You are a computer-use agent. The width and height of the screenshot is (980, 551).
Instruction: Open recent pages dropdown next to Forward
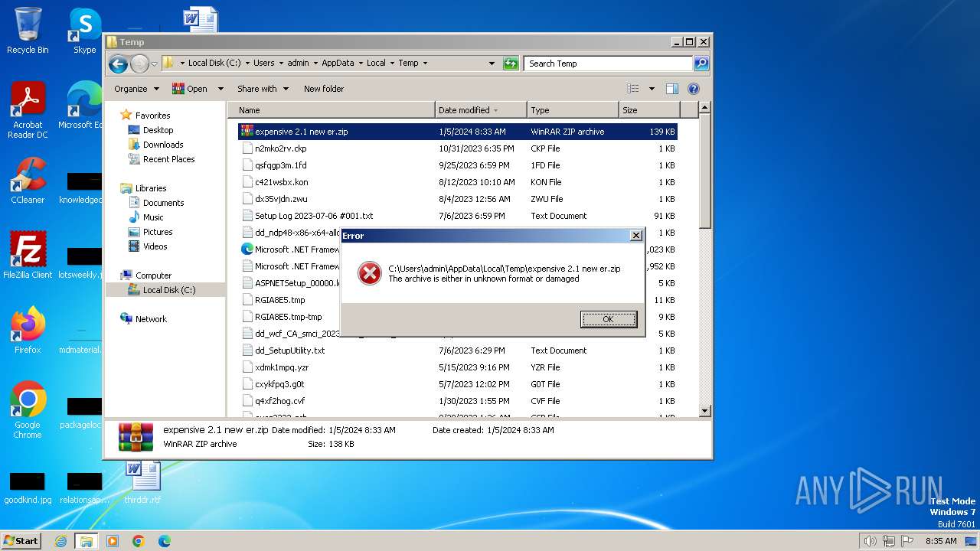pos(154,64)
